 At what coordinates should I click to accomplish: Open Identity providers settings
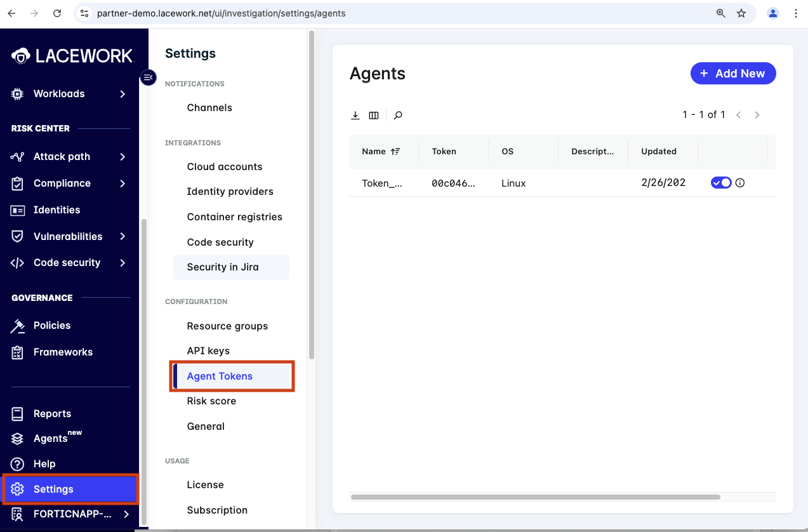click(230, 192)
